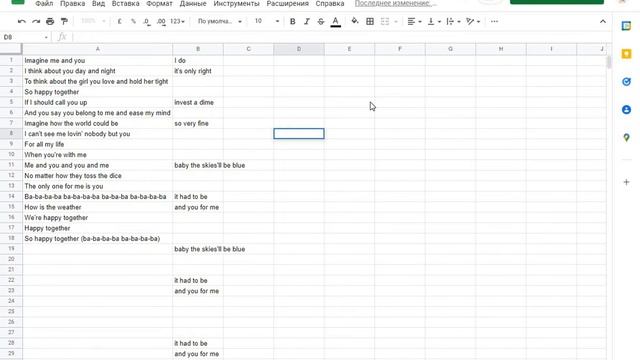Image resolution: width=640 pixels, height=360 pixels.
Task: Open the Инструменты menu
Action: pos(236,4)
